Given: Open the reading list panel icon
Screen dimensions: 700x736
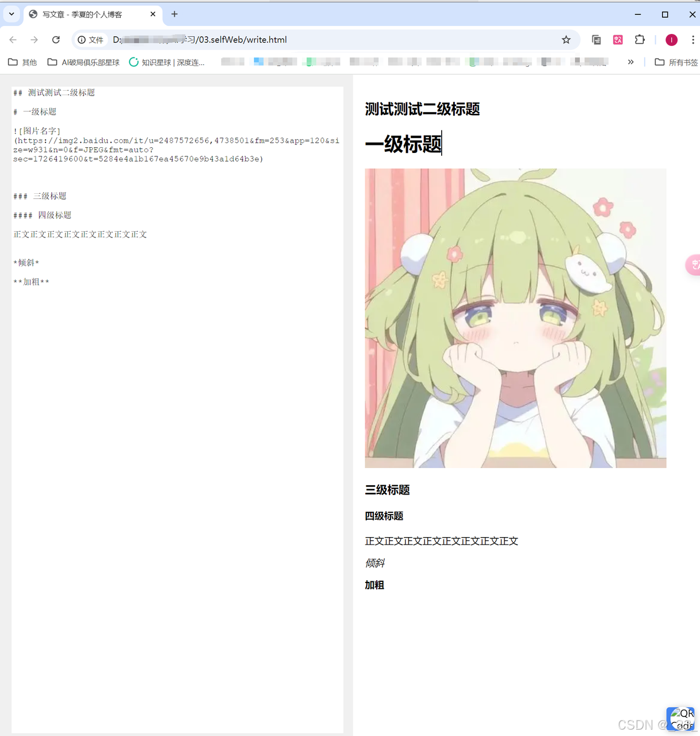Looking at the screenshot, I should coord(596,40).
